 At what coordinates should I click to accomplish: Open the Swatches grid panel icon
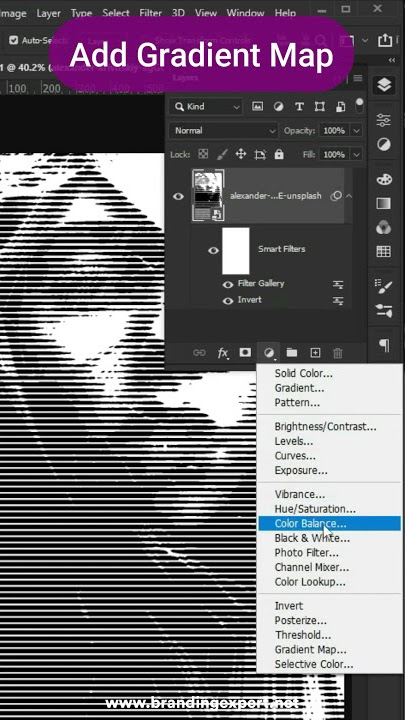384,251
